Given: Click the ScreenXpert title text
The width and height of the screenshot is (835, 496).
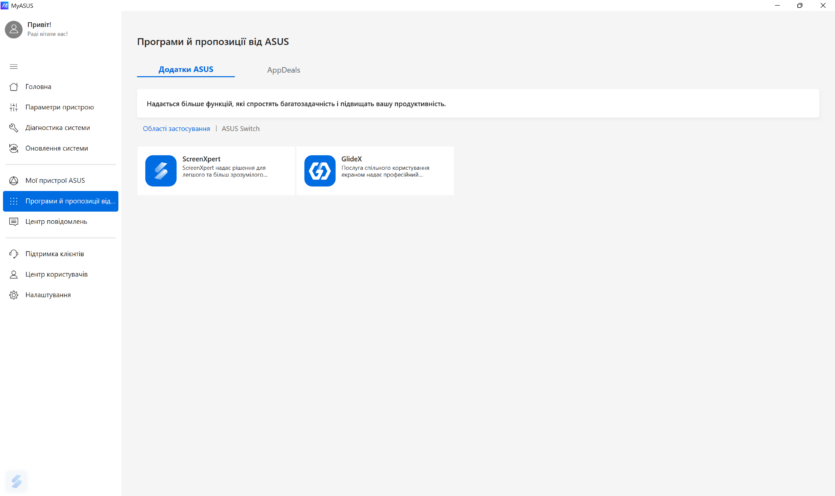Looking at the screenshot, I should [x=201, y=159].
